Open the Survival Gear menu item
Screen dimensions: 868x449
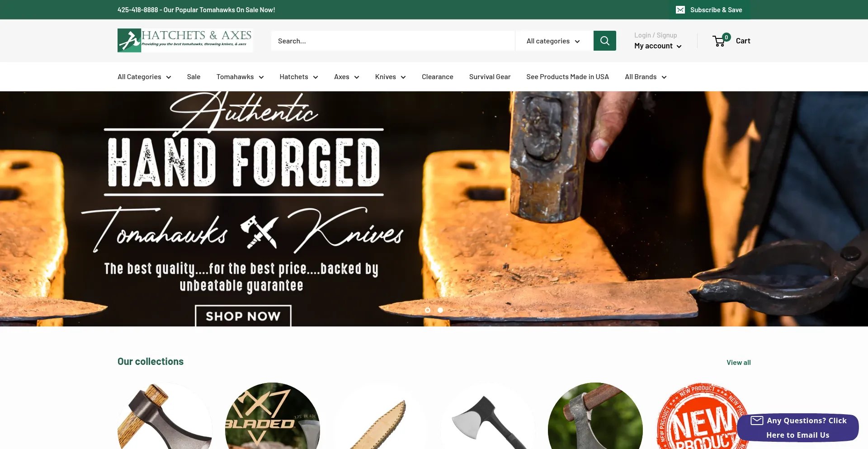pos(490,77)
